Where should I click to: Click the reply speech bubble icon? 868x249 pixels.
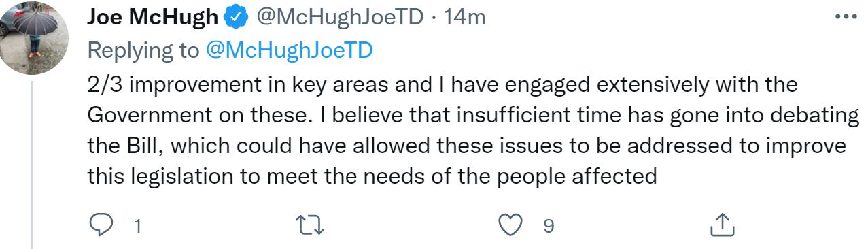[101, 226]
